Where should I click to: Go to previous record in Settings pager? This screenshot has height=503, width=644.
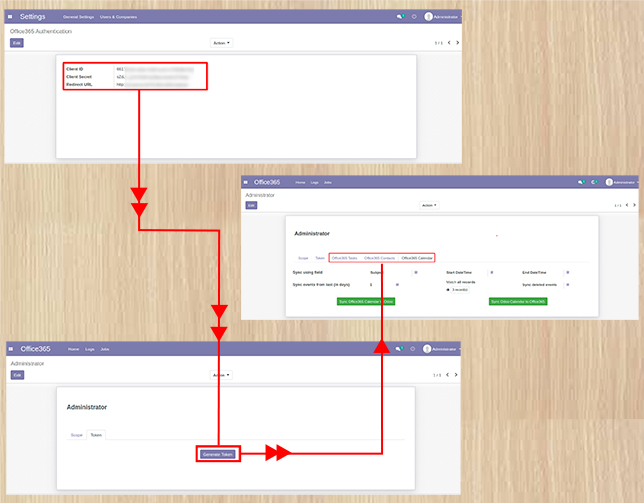point(448,43)
